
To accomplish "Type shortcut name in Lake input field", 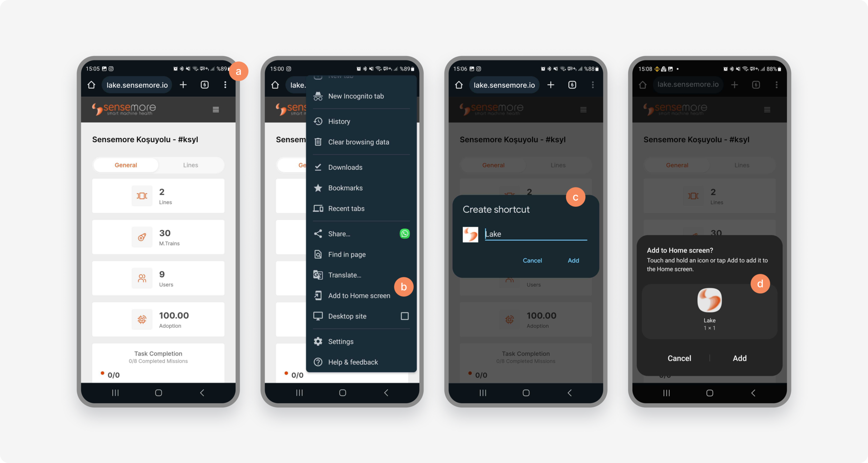I will click(x=536, y=234).
